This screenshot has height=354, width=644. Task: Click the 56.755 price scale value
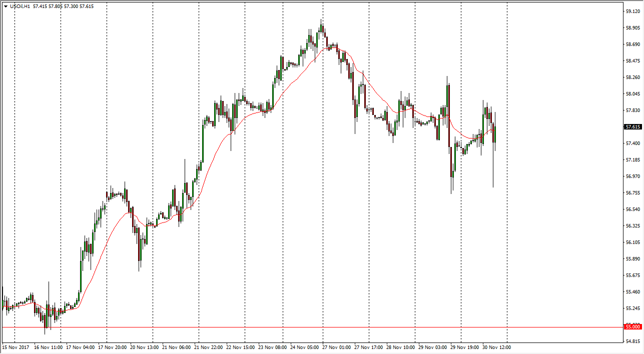point(632,193)
